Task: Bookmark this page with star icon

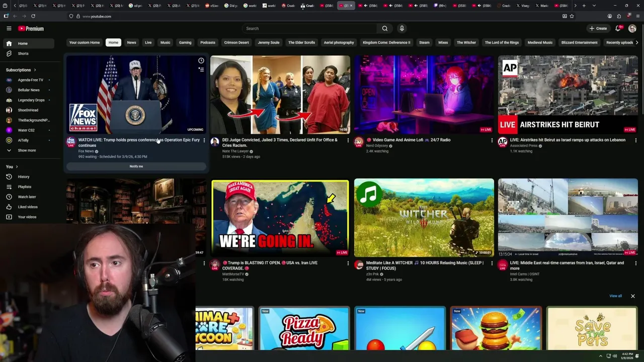Action: [572, 16]
